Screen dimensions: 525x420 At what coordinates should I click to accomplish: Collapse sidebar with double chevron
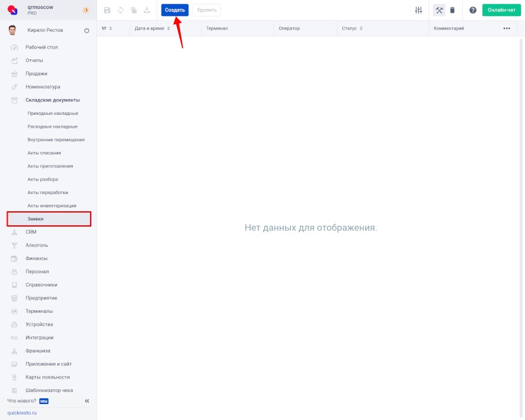coord(87,401)
